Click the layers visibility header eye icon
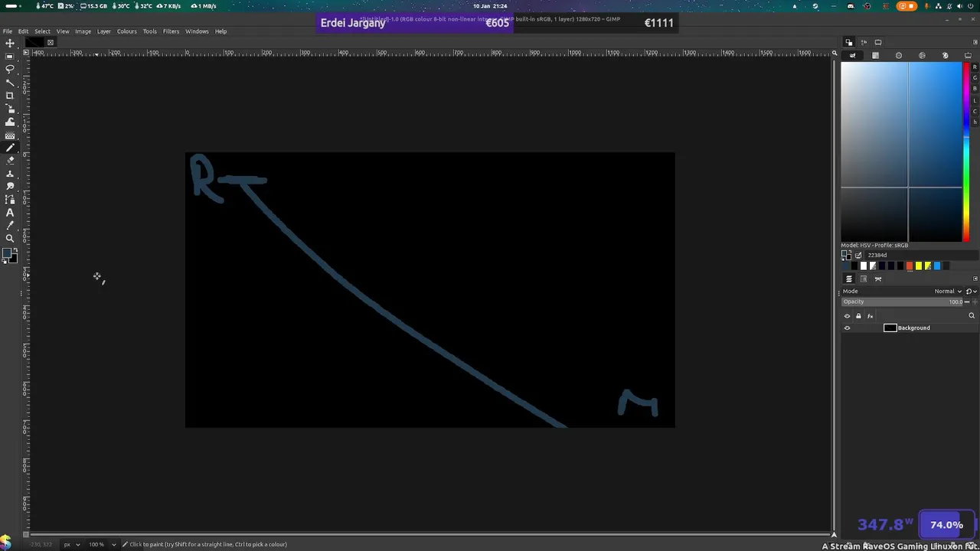Screen dimensions: 980x551 pos(847,315)
